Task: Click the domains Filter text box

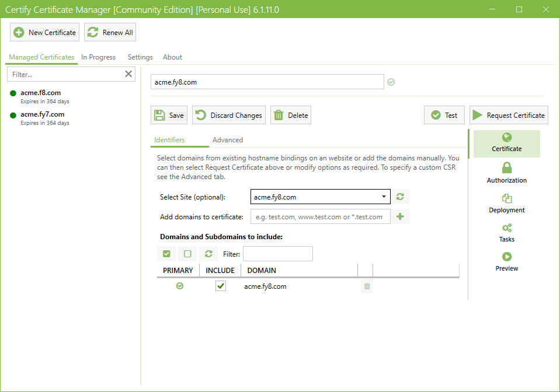Action: pos(278,254)
